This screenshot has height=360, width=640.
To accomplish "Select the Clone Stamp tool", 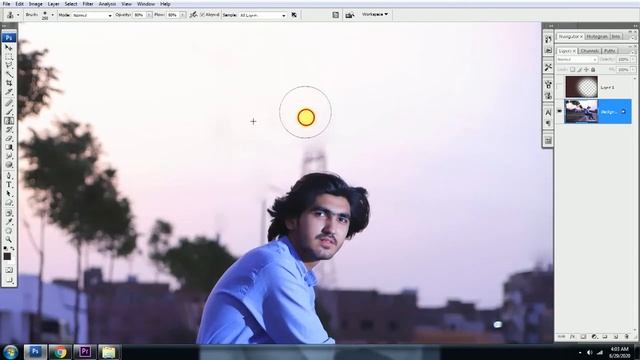I will tap(9, 121).
